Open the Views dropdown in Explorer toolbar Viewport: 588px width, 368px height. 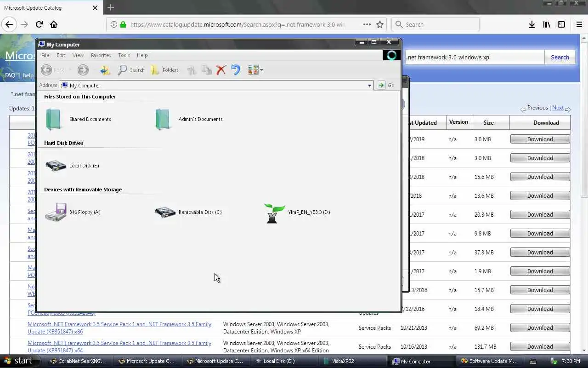[255, 70]
